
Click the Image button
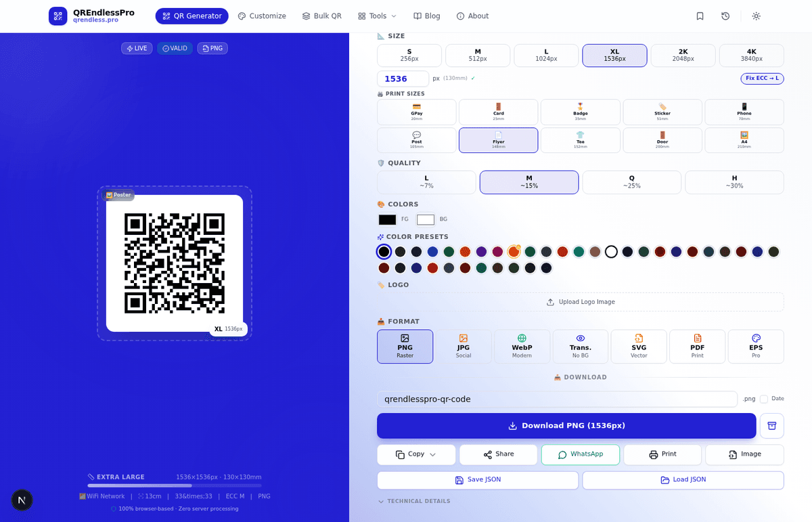744,454
